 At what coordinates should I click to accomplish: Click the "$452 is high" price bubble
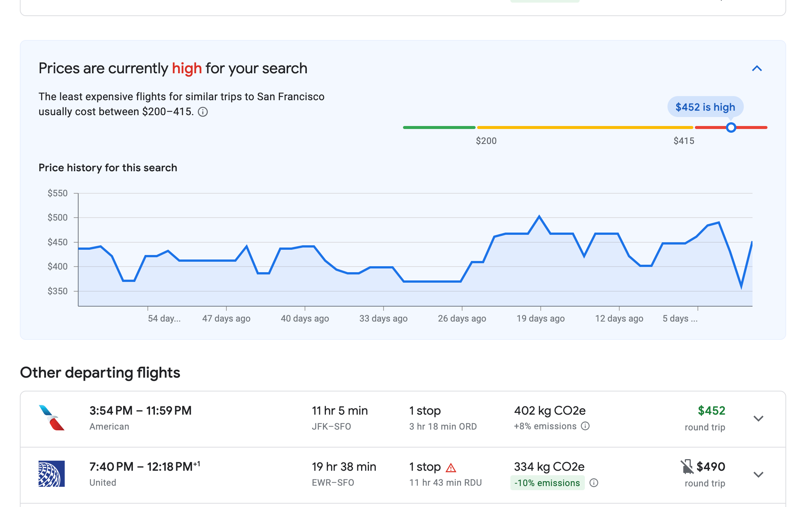coord(705,107)
